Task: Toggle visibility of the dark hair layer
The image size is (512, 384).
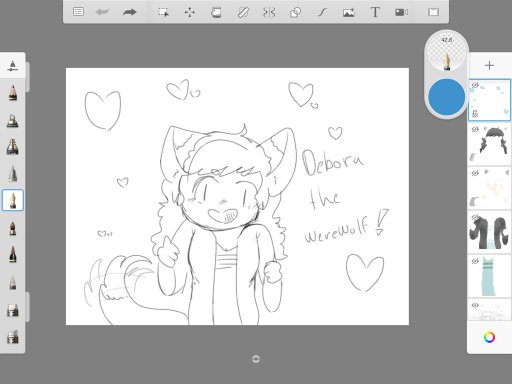Action: click(x=475, y=129)
